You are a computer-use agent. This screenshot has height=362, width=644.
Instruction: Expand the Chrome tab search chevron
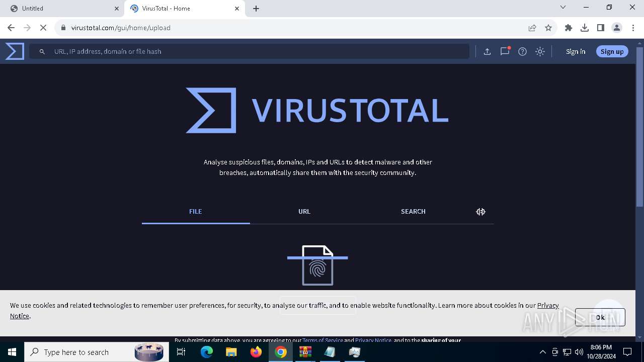point(563,7)
